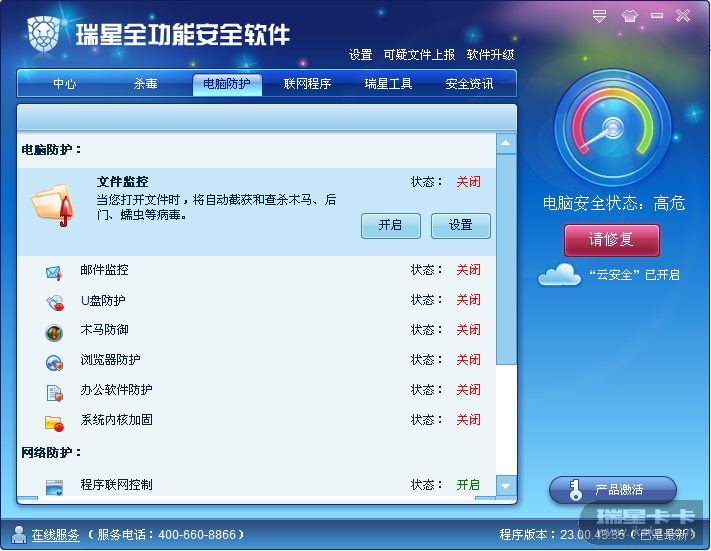Click the 开启 button for 文件监控
This screenshot has height=551, width=711.
click(x=390, y=225)
